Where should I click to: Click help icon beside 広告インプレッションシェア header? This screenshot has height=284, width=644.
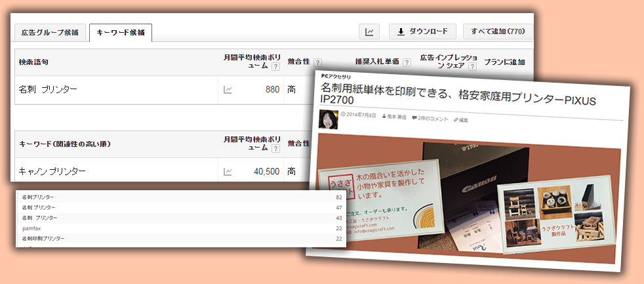473,66
